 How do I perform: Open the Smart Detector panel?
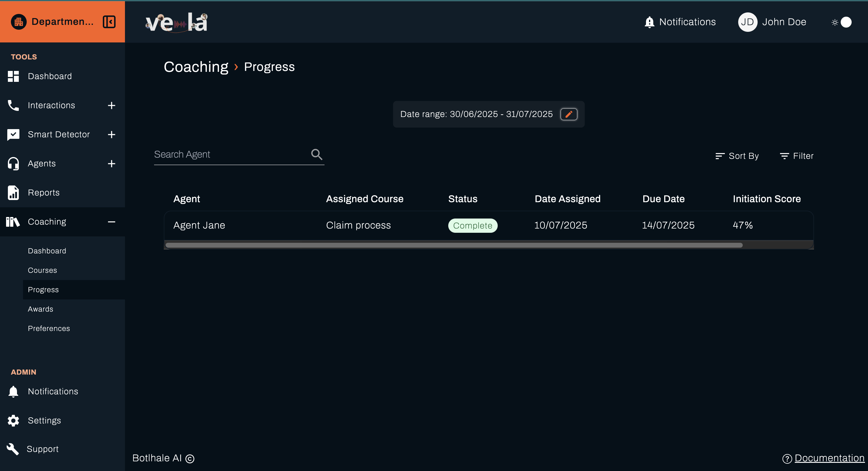(x=59, y=134)
